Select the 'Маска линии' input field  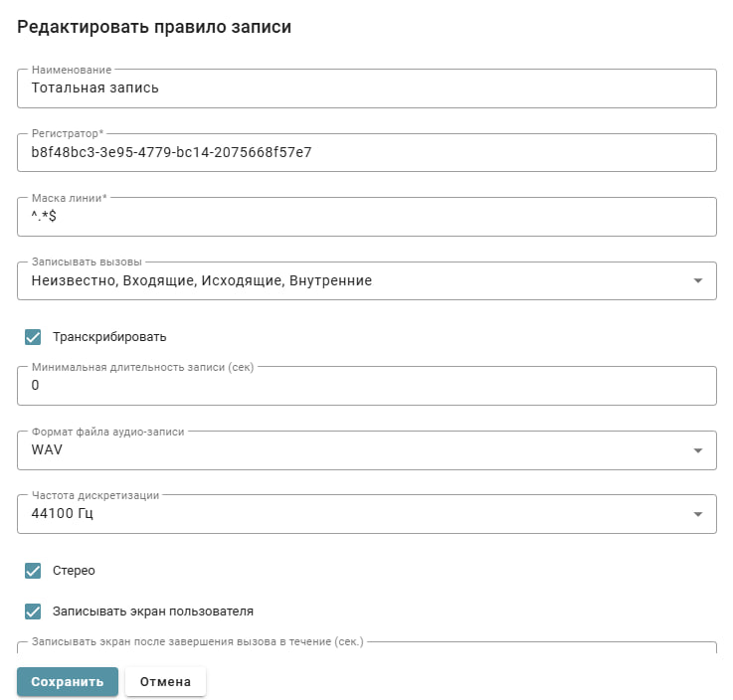coord(366,217)
